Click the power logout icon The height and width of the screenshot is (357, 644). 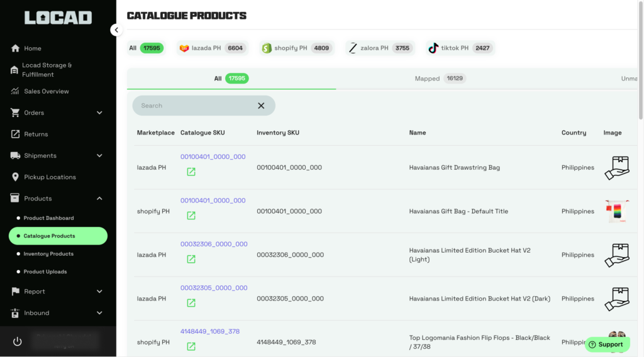(17, 341)
